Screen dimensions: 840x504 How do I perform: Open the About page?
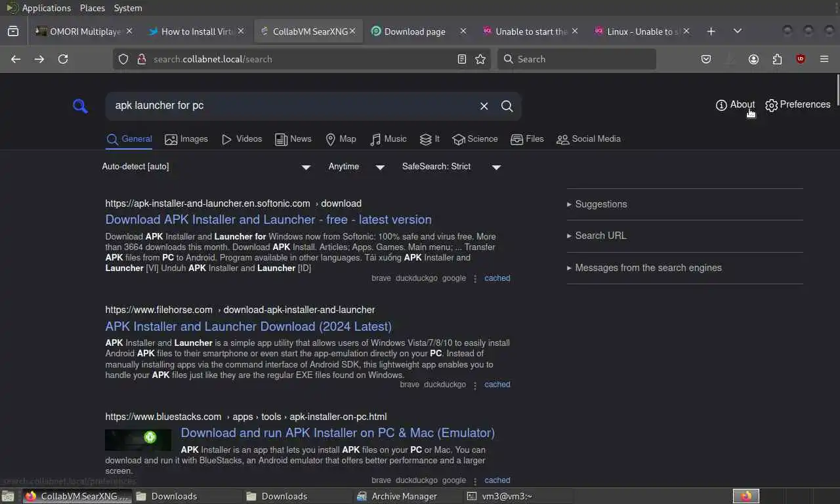(x=735, y=105)
